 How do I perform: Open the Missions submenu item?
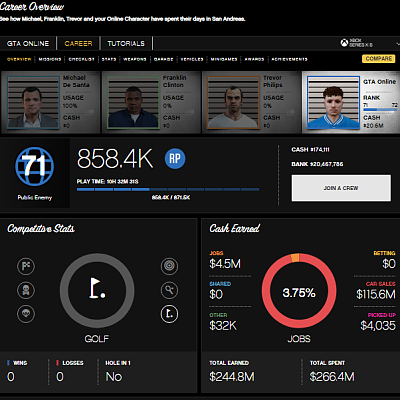[50, 59]
